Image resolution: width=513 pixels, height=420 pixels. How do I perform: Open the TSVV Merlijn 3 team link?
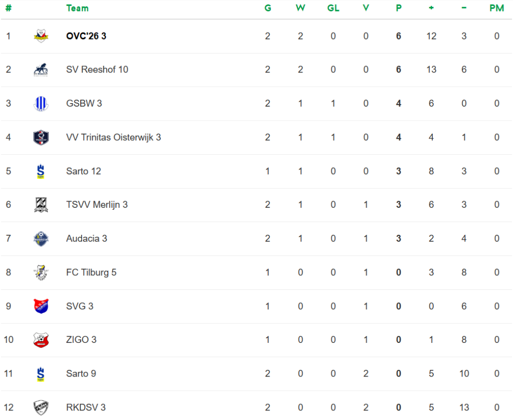click(97, 205)
